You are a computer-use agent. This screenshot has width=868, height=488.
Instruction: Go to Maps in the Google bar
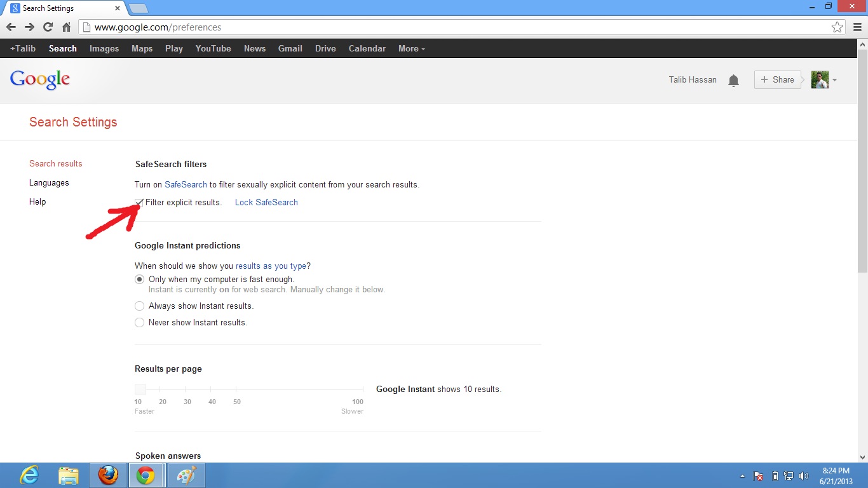point(142,48)
